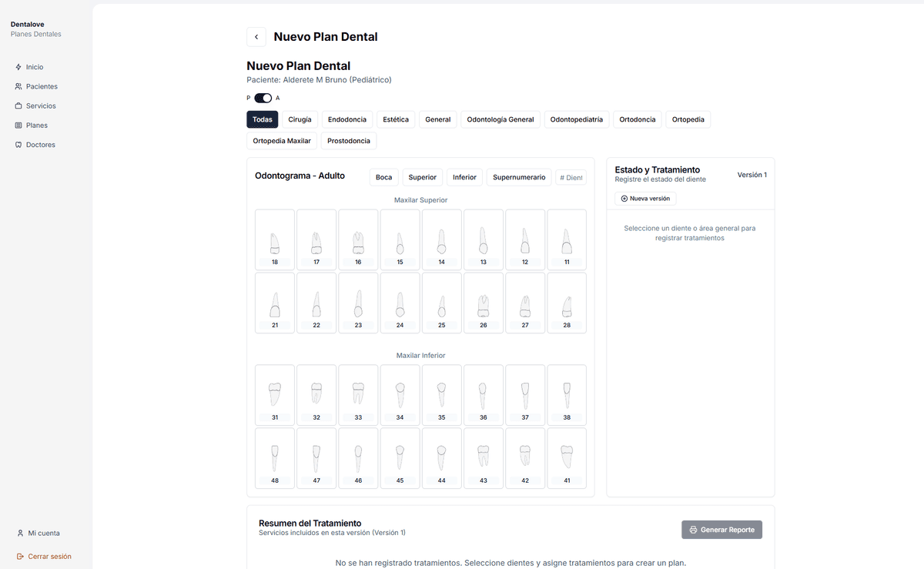Select tooth 48 in lower jaw
The width and height of the screenshot is (924, 569).
click(x=275, y=458)
